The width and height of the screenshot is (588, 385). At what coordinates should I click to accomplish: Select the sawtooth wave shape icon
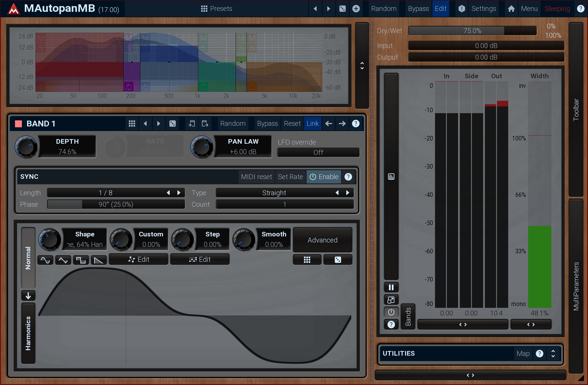coord(99,260)
